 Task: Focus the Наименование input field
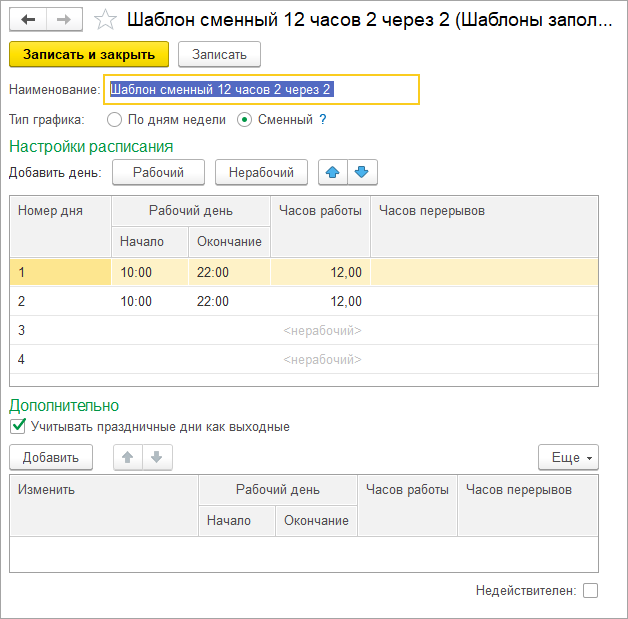(262, 89)
